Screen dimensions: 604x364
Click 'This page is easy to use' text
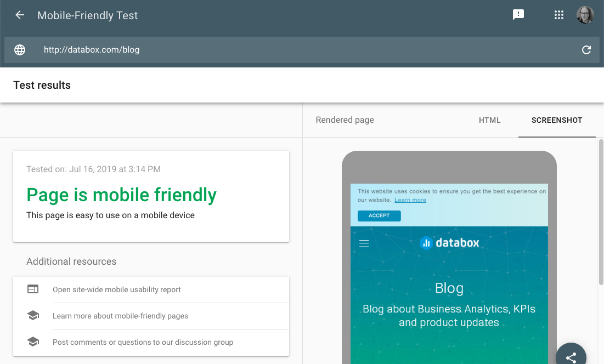point(110,215)
